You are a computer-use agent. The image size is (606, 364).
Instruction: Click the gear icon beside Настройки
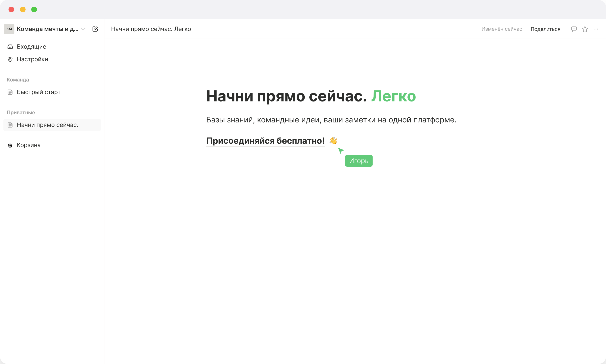[x=10, y=59]
